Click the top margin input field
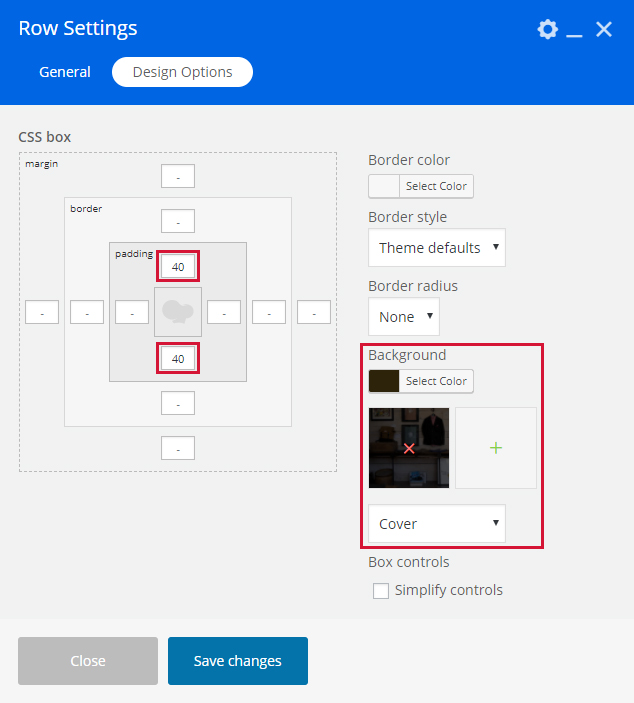 (x=178, y=177)
